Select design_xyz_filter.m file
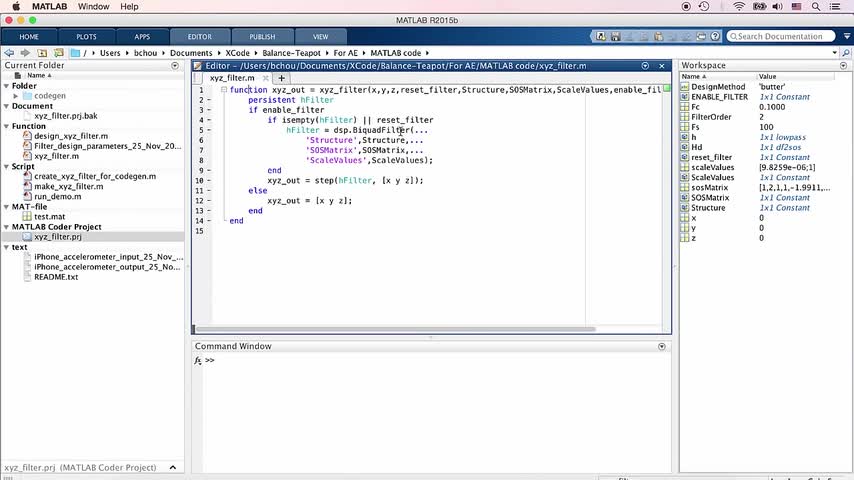 [x=71, y=136]
